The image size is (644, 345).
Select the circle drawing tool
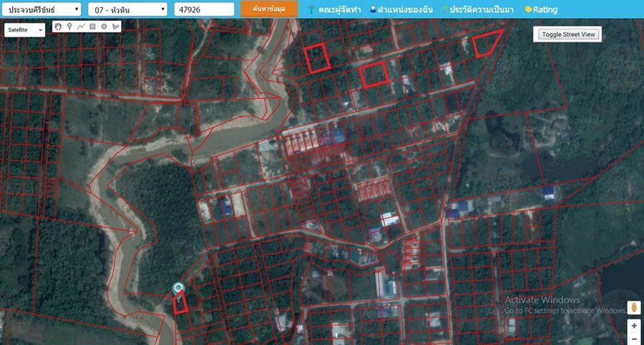pyautogui.click(x=104, y=26)
